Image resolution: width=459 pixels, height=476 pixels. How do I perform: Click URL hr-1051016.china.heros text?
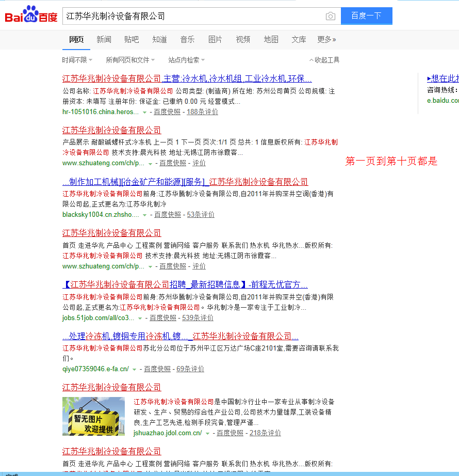(101, 112)
